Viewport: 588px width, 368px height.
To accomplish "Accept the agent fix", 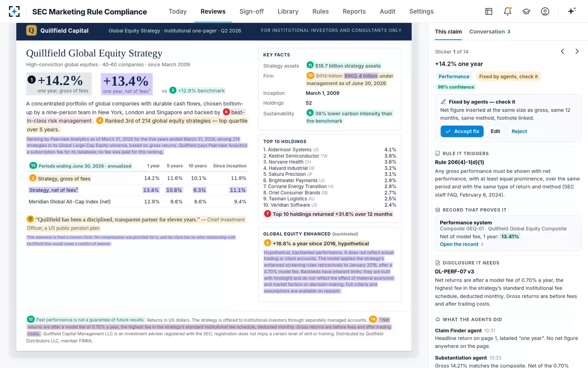I will (462, 131).
